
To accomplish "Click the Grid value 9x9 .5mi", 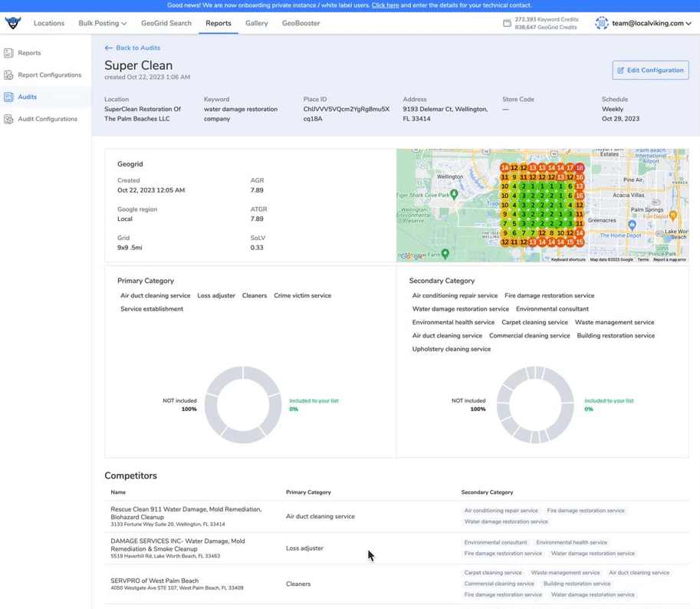I will tap(130, 248).
